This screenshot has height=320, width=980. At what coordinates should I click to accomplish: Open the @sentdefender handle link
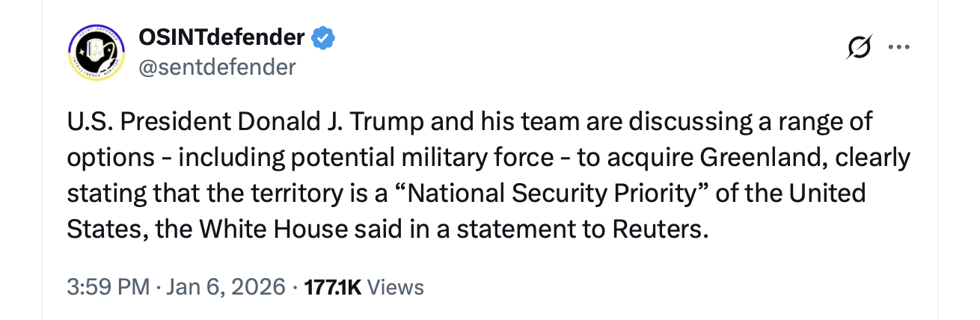point(217,67)
